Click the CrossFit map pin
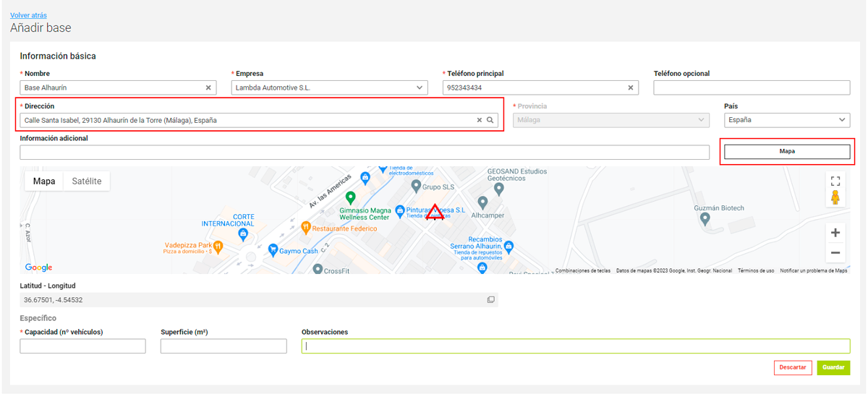The height and width of the screenshot is (394, 868). (317, 269)
